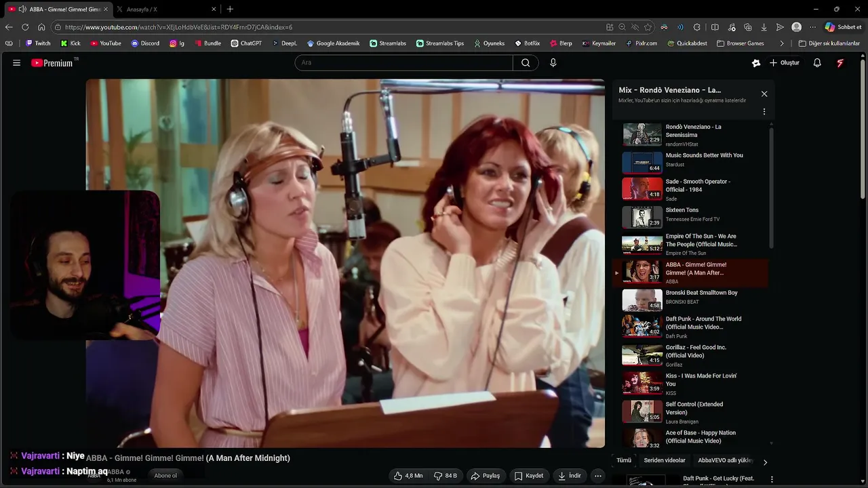Open the YouTube hamburger guide menu
The height and width of the screenshot is (488, 868).
(x=16, y=63)
